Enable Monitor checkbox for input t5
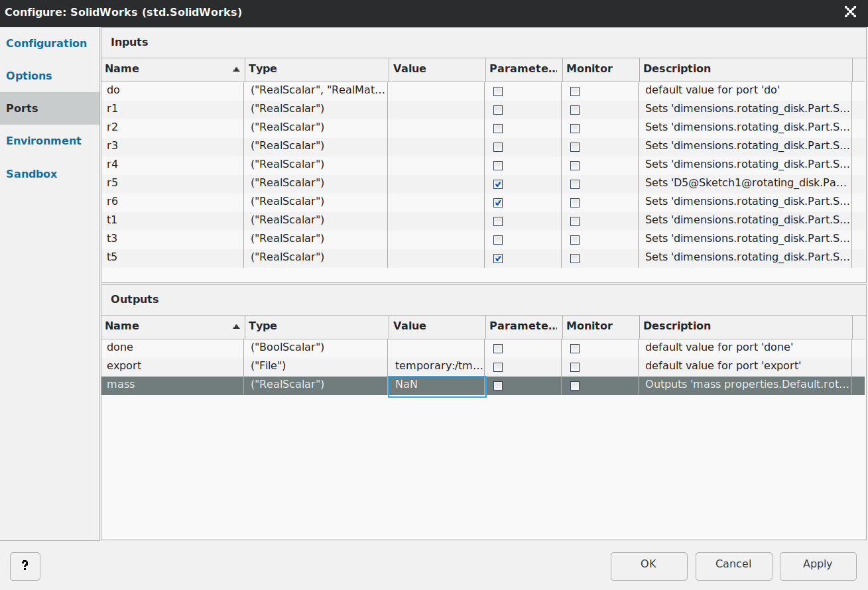Viewport: 868px width, 590px height. pyautogui.click(x=575, y=259)
